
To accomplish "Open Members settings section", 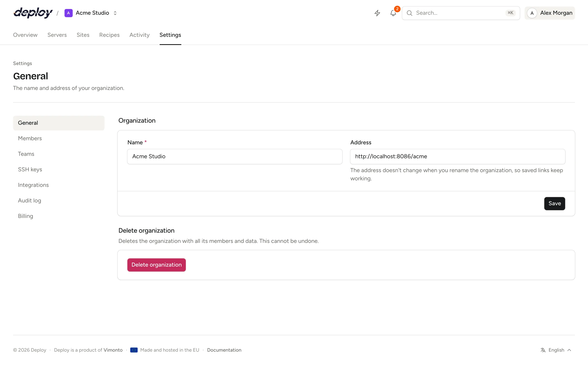I will 59,138.
